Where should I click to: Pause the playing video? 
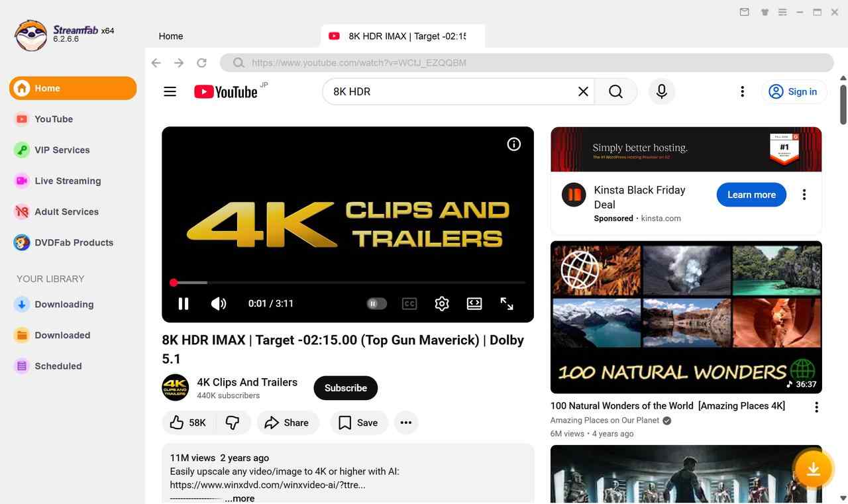(184, 303)
